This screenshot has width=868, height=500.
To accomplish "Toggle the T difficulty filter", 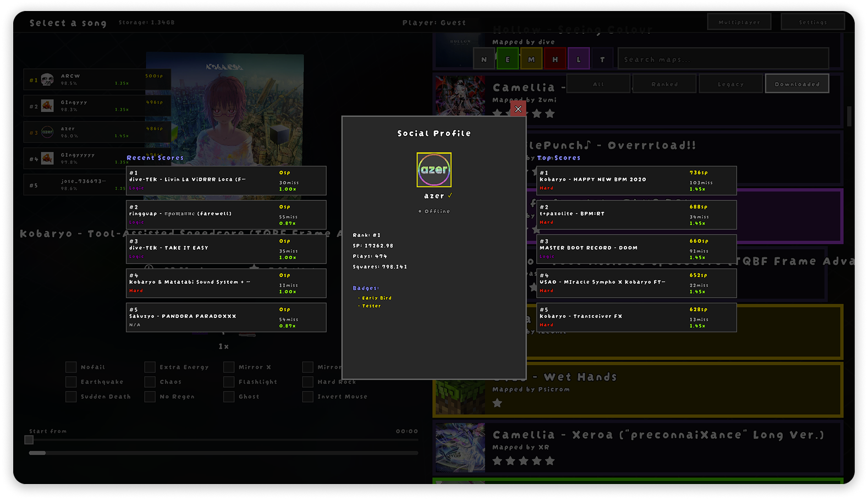I will 602,59.
